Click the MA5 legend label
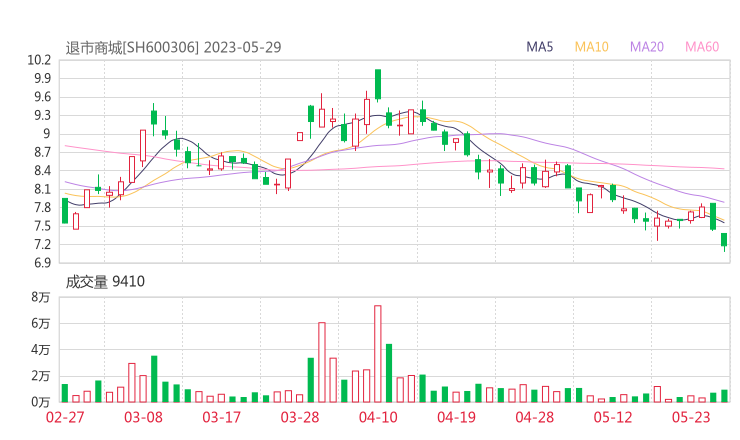740x440 pixels. (x=539, y=47)
